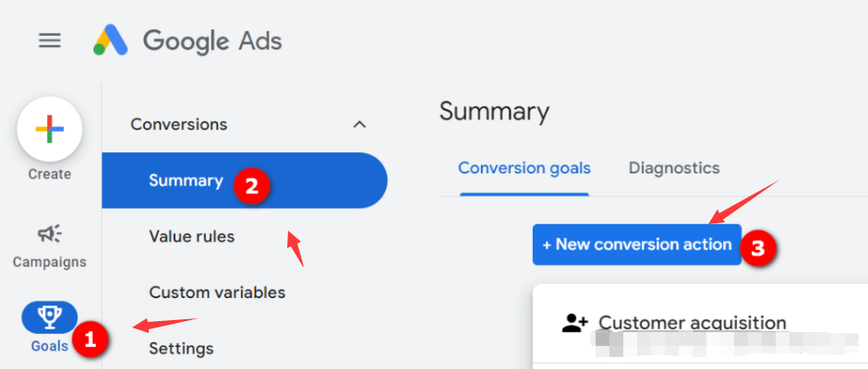Click the Conversions section header
The image size is (868, 369).
tap(179, 125)
